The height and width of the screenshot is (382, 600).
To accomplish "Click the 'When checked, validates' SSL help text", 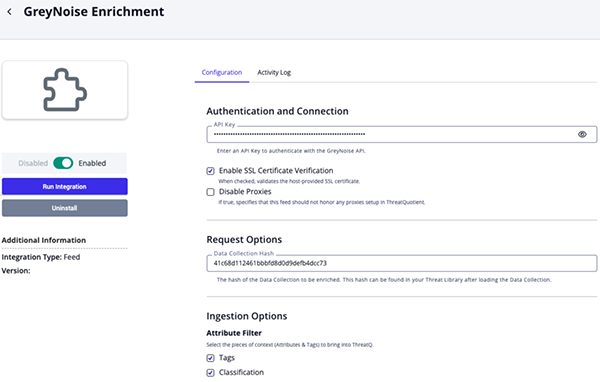I will click(289, 181).
